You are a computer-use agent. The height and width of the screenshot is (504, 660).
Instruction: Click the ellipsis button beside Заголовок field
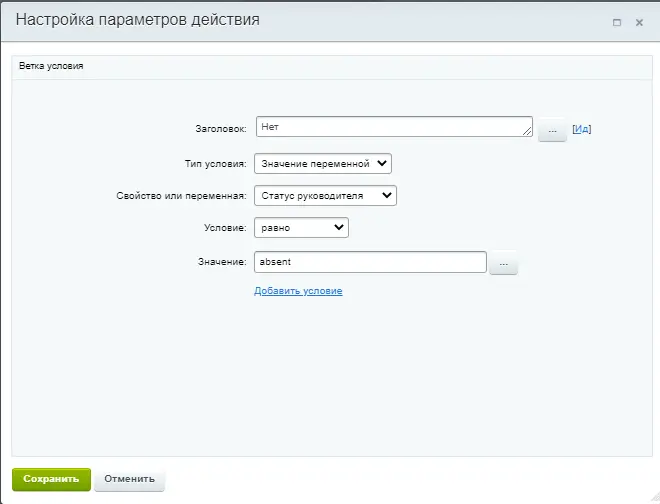(552, 130)
